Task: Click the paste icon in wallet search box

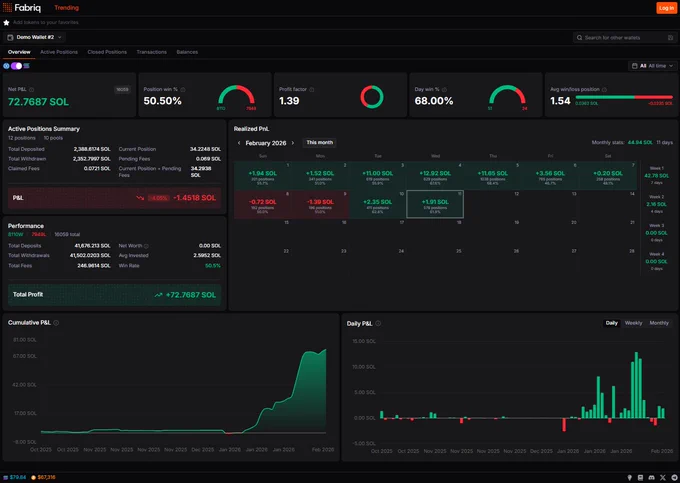Action: [670, 38]
